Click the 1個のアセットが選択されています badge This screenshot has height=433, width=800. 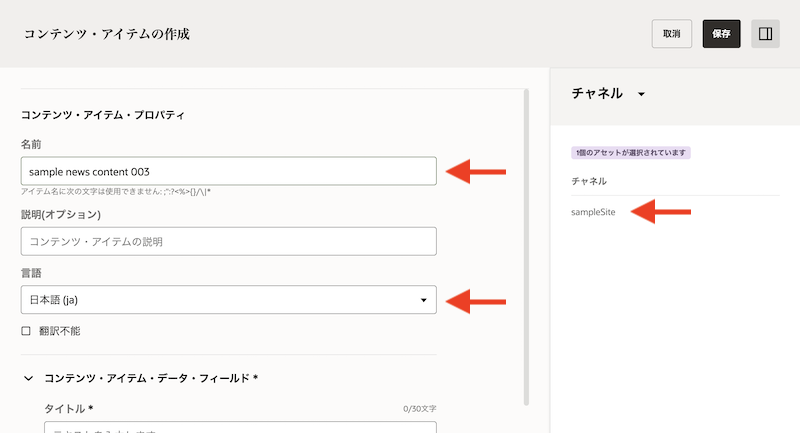[x=631, y=153]
